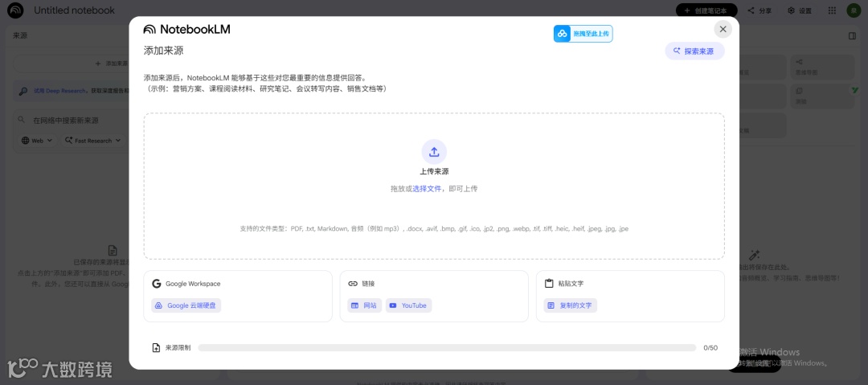Click the YouTube play icon

[392, 305]
